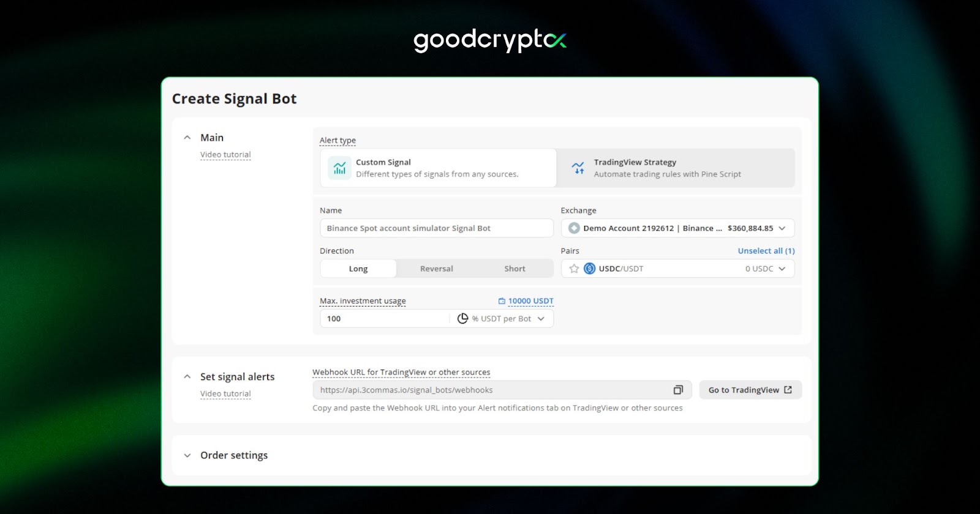Image resolution: width=980 pixels, height=514 pixels.
Task: Copy the webhook URL with copy icon
Action: [678, 390]
